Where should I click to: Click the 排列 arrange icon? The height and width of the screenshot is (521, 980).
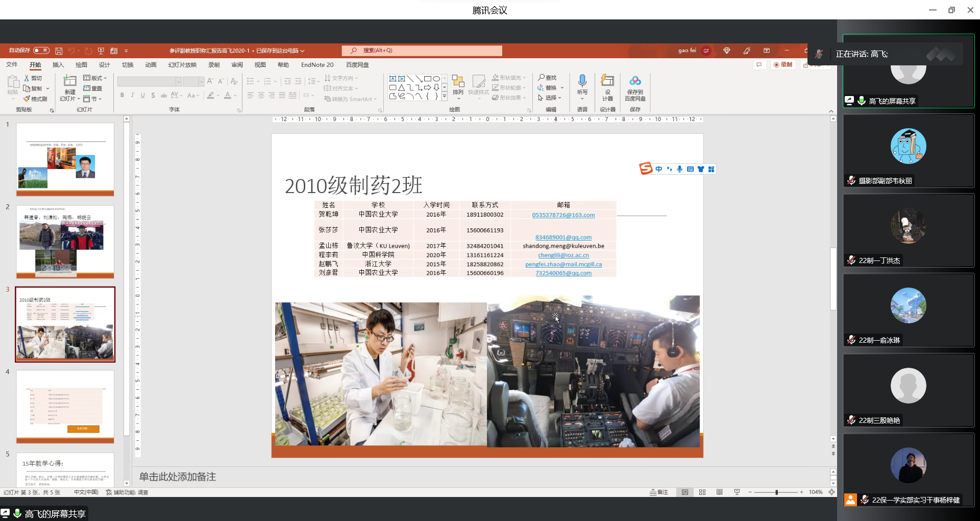(x=458, y=82)
